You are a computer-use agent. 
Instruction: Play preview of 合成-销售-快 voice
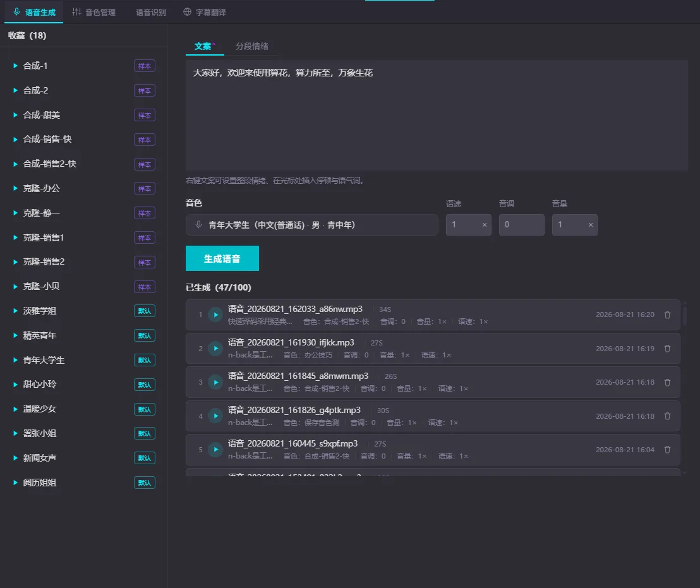(x=15, y=140)
